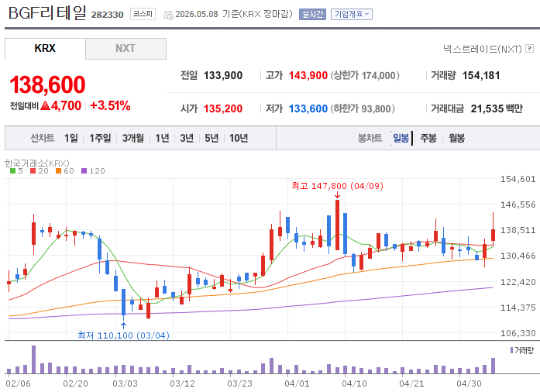Click the 03/12 date axis label
Image resolution: width=540 pixels, height=392 pixels.
pos(183,383)
